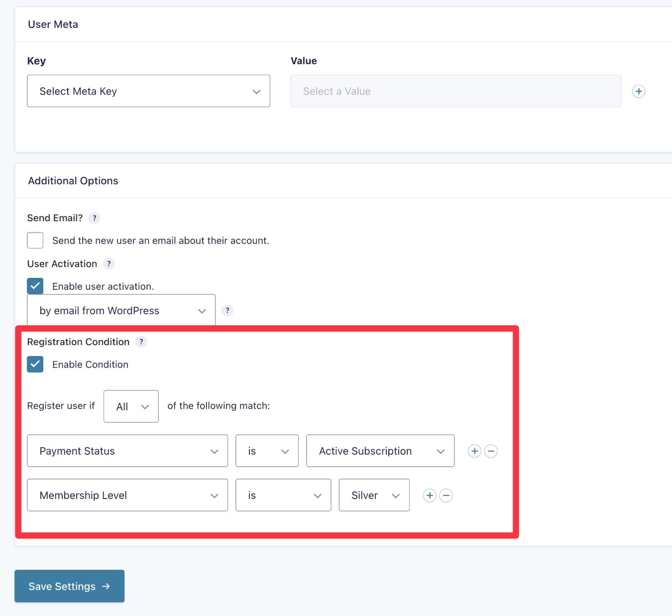Click the plus icon beside Value field

pos(639,91)
